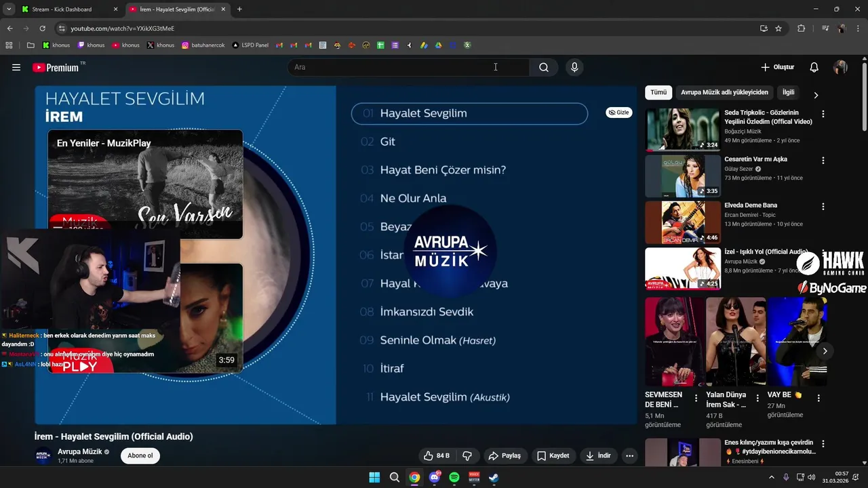This screenshot has width=868, height=488.
Task: Download the video with İndir
Action: point(598,456)
